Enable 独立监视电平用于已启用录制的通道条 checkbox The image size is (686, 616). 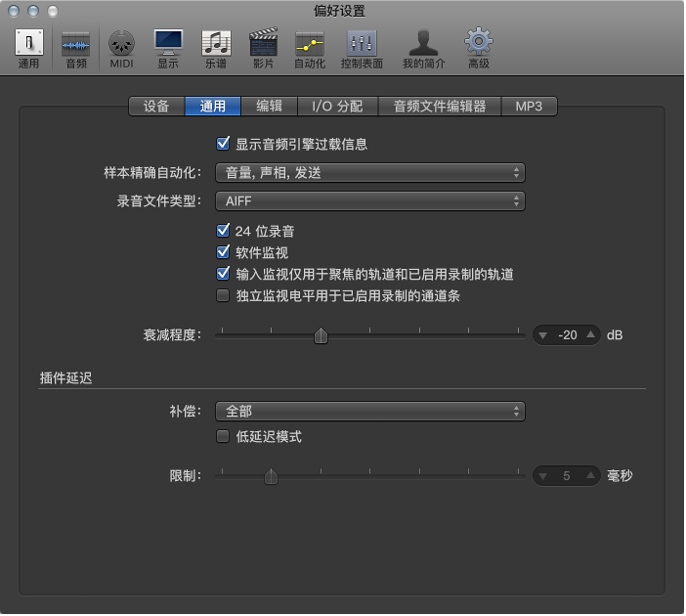click(x=223, y=295)
